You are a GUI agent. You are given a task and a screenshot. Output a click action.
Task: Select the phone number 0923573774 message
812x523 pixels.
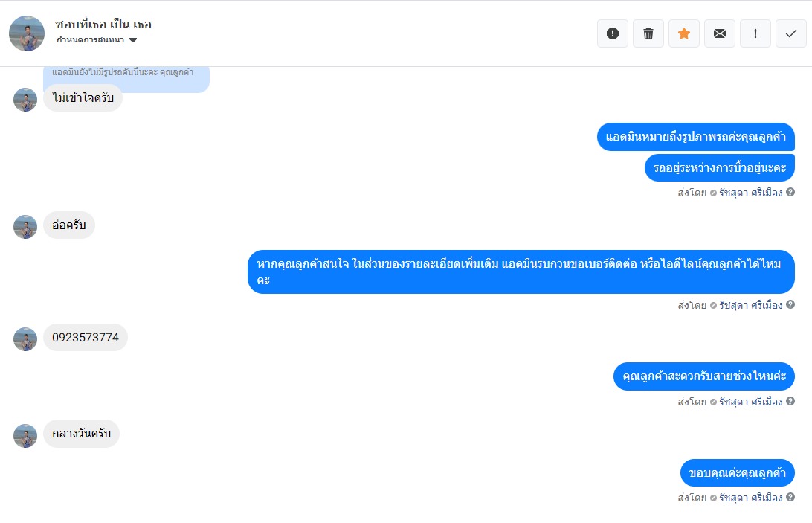[x=86, y=338]
